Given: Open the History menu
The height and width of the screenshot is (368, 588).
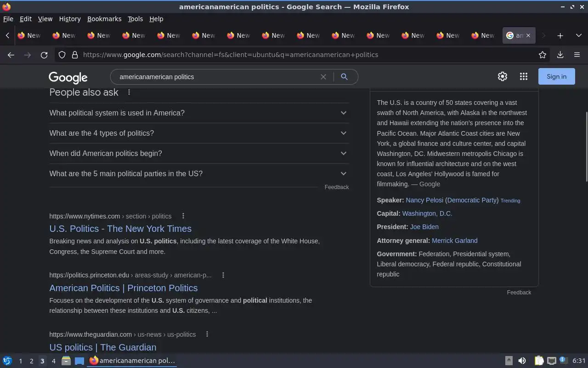Looking at the screenshot, I should [70, 19].
